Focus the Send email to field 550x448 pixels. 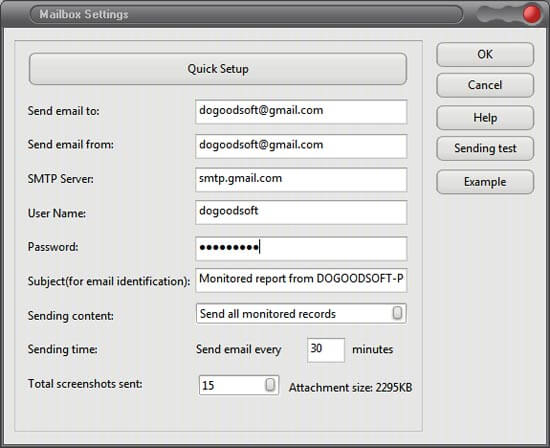(x=301, y=112)
